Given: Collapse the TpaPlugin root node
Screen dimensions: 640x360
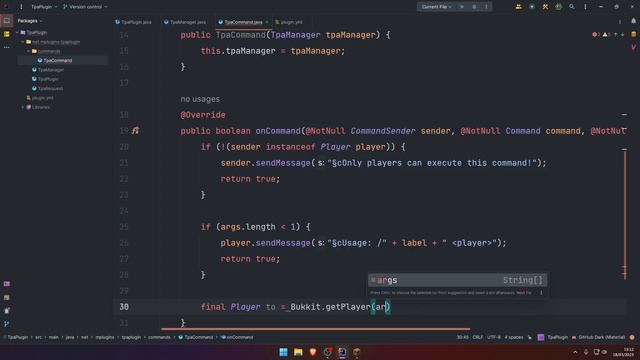Looking at the screenshot, I should (x=17, y=33).
